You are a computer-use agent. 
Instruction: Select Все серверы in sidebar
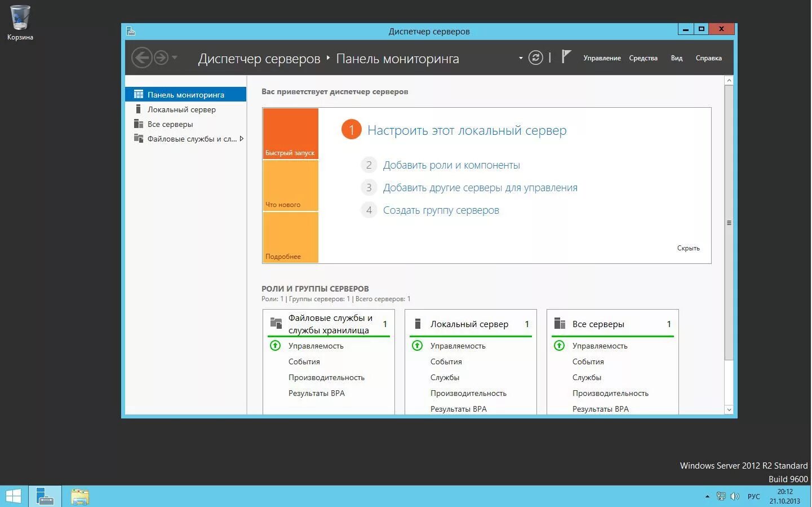[186, 124]
